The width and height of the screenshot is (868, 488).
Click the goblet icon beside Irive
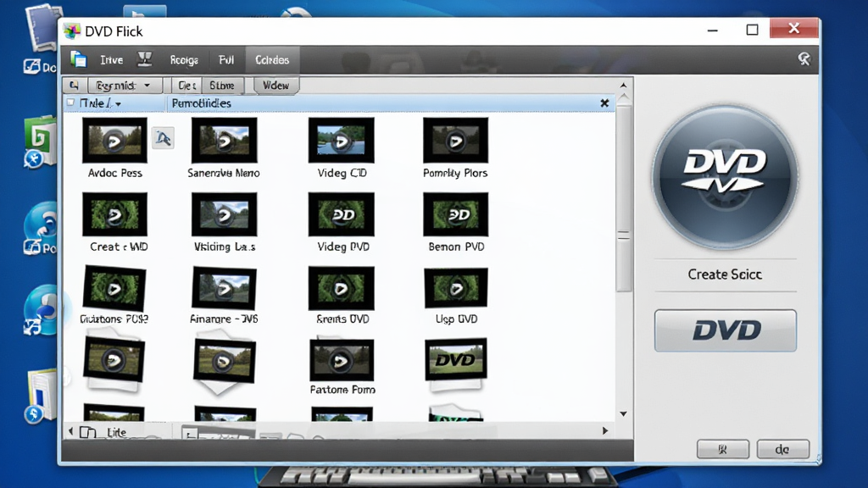[x=144, y=59]
